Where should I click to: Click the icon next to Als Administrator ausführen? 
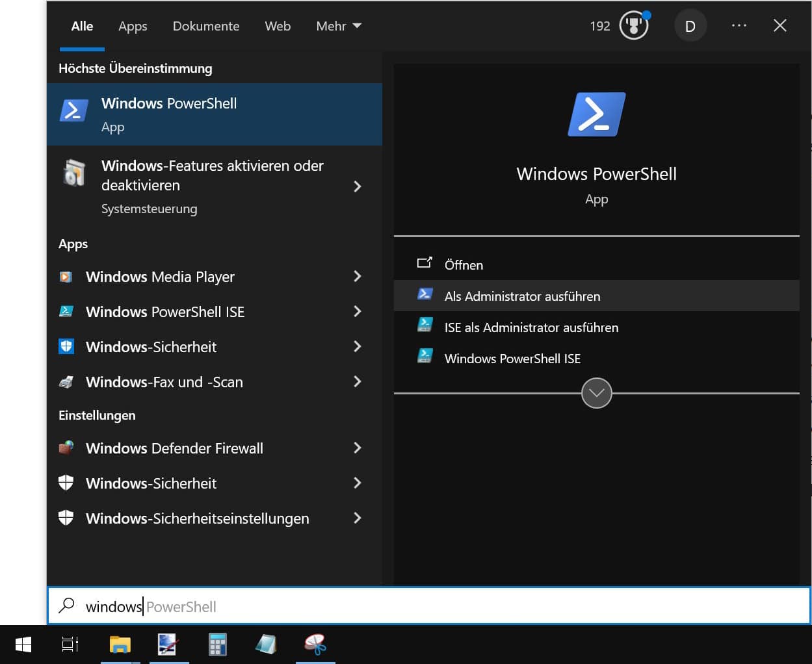(x=425, y=294)
